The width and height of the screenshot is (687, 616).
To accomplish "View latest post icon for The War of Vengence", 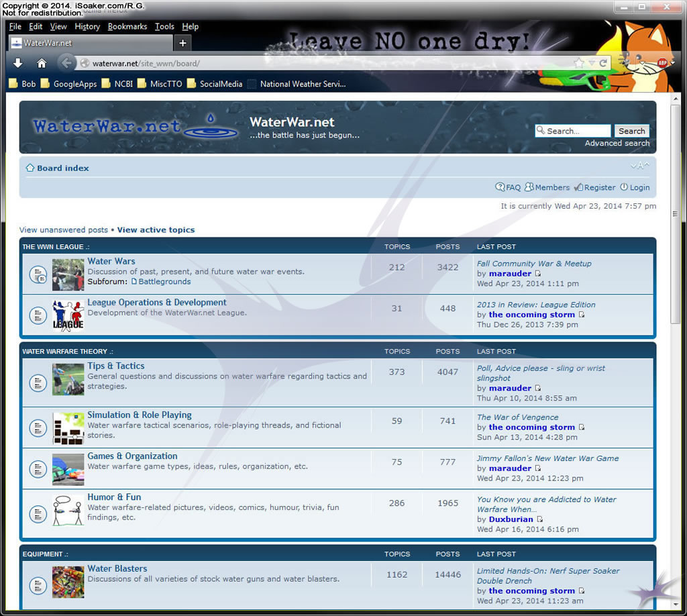I will [582, 427].
